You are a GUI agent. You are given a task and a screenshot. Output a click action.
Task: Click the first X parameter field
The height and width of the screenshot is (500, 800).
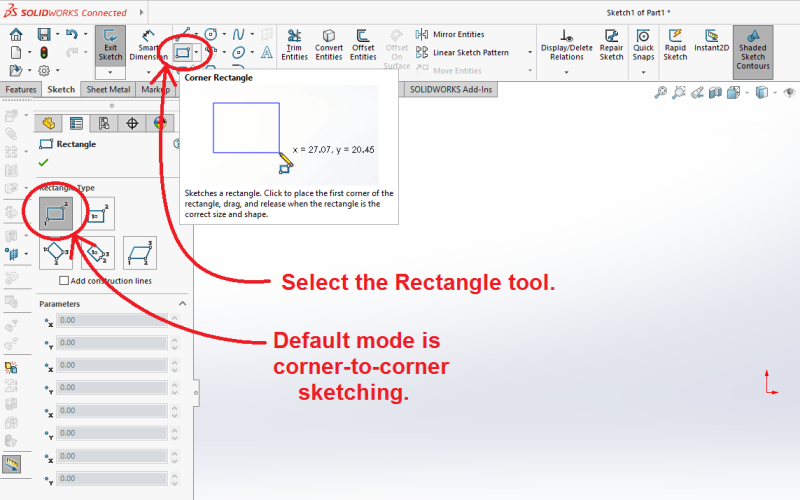pyautogui.click(x=112, y=320)
